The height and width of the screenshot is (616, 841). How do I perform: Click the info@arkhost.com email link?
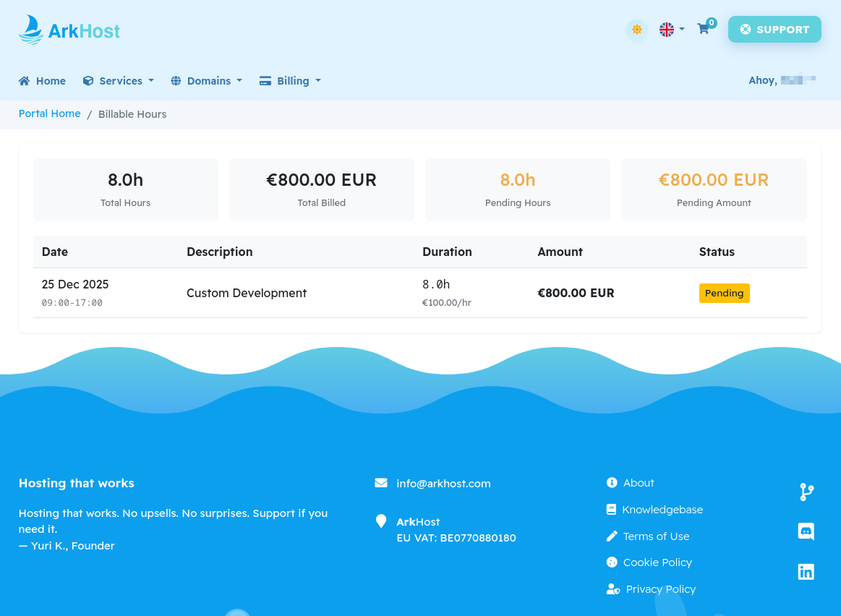[x=443, y=484]
